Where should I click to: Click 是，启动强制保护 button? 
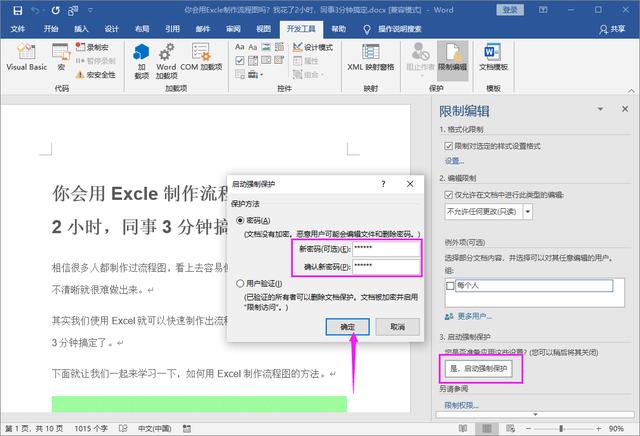click(478, 369)
